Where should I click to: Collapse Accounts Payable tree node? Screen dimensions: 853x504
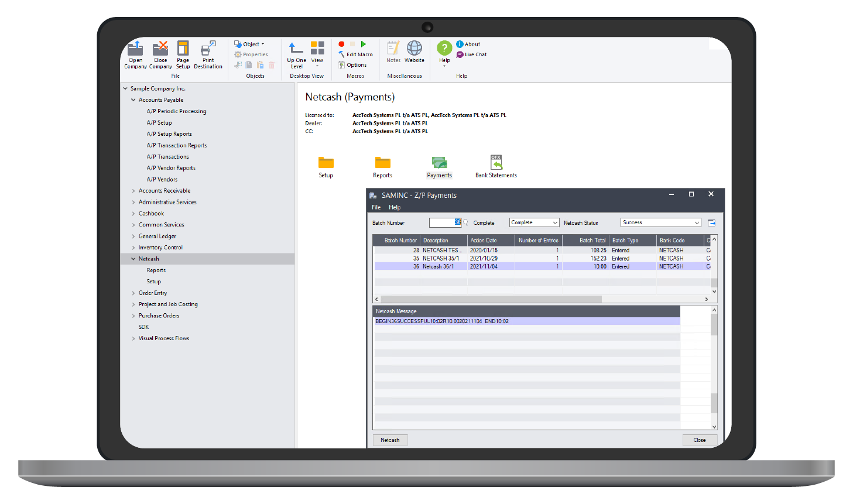point(133,100)
